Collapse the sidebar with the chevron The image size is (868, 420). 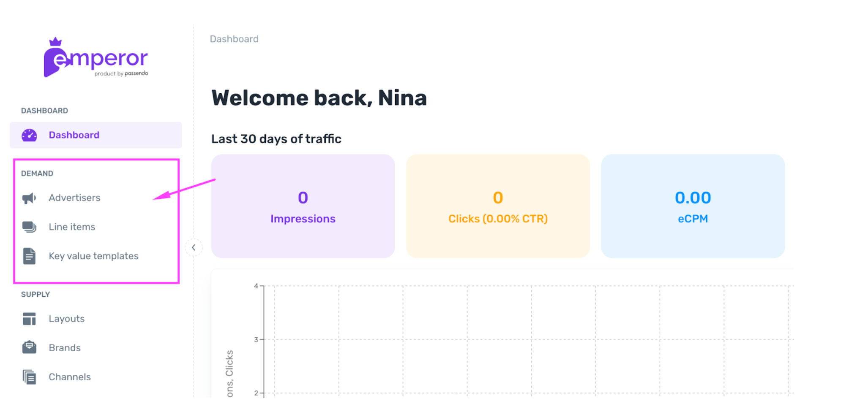pos(194,247)
